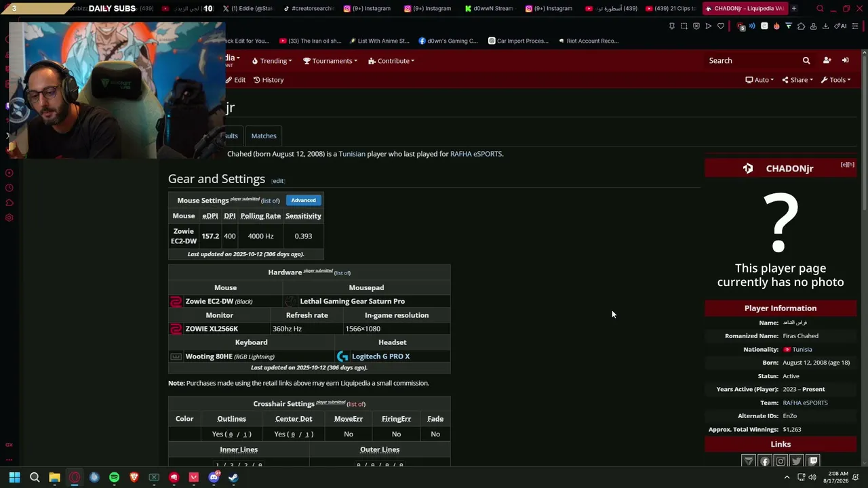Image resolution: width=868 pixels, height=488 pixels.
Task: Open the 'Riot Account Reco...' bookmark
Action: (588, 41)
